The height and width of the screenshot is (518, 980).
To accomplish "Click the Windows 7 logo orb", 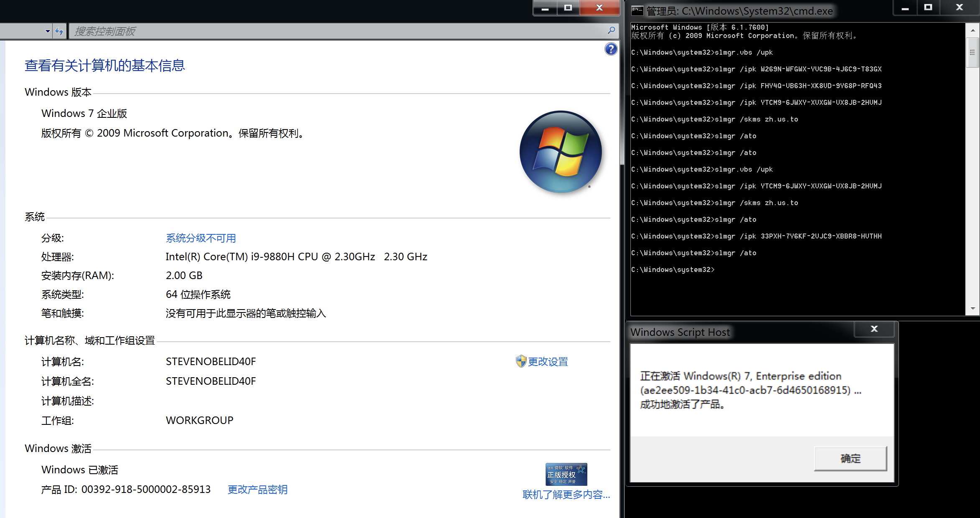I will pos(561,152).
